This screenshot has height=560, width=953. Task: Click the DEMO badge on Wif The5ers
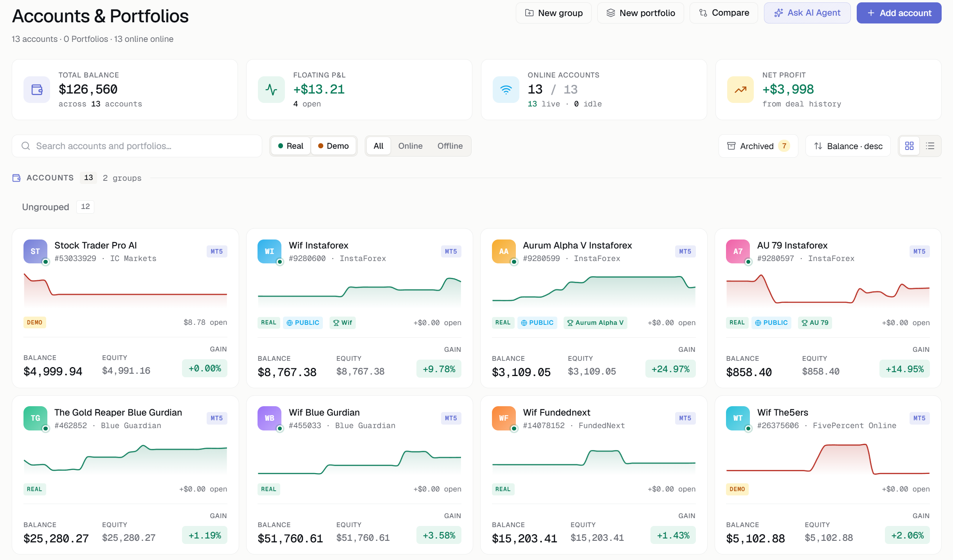pos(737,489)
